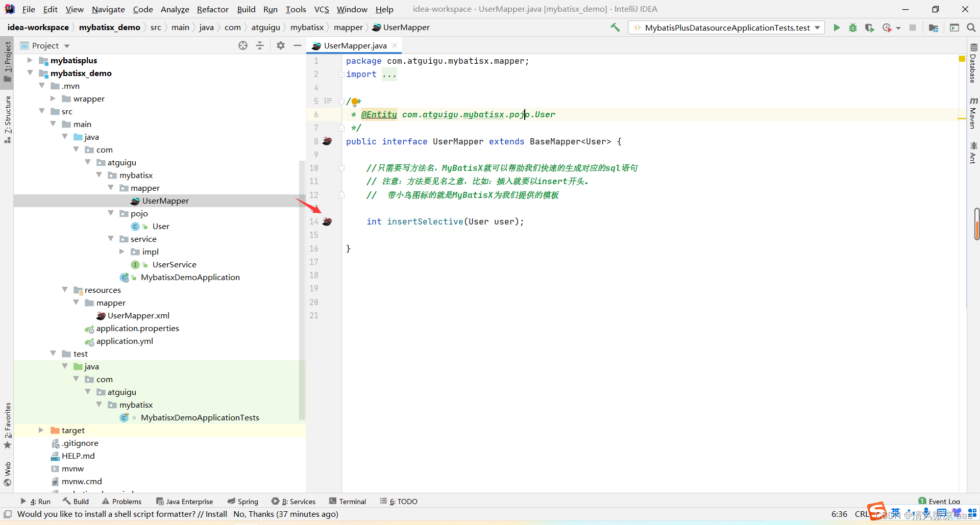Click the Debug bug icon

pos(852,28)
